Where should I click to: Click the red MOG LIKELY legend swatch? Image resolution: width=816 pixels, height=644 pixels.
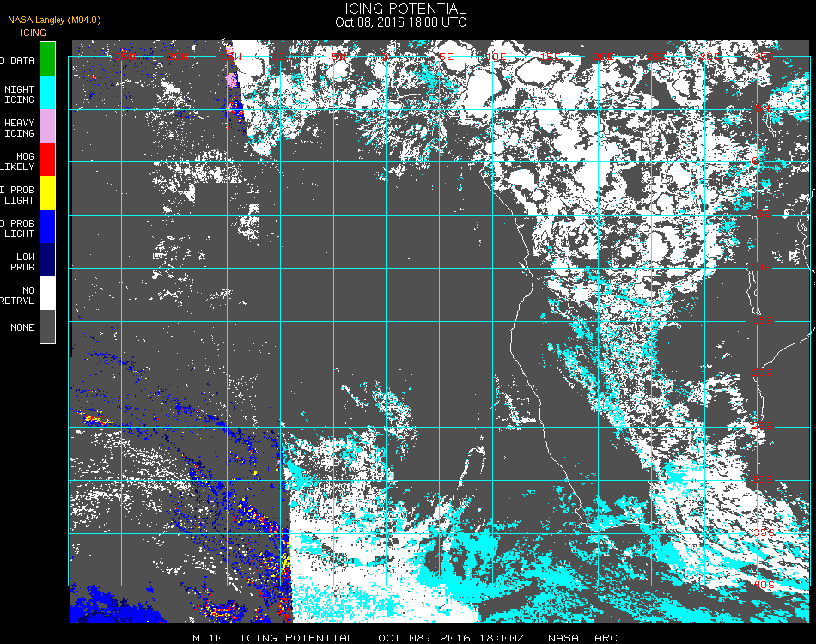[47, 159]
